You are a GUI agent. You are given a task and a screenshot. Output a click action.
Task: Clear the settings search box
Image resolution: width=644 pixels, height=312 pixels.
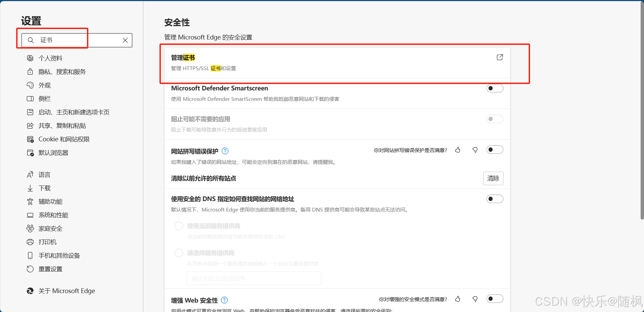(125, 40)
